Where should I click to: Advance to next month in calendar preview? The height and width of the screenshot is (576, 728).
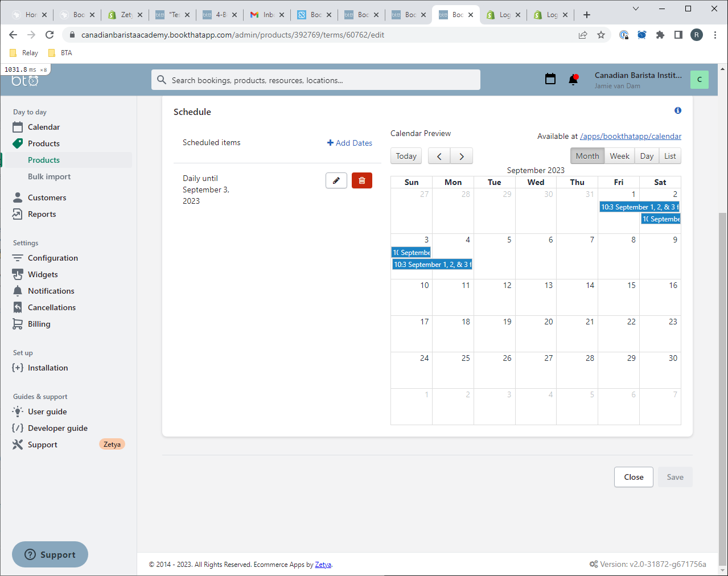pos(462,156)
